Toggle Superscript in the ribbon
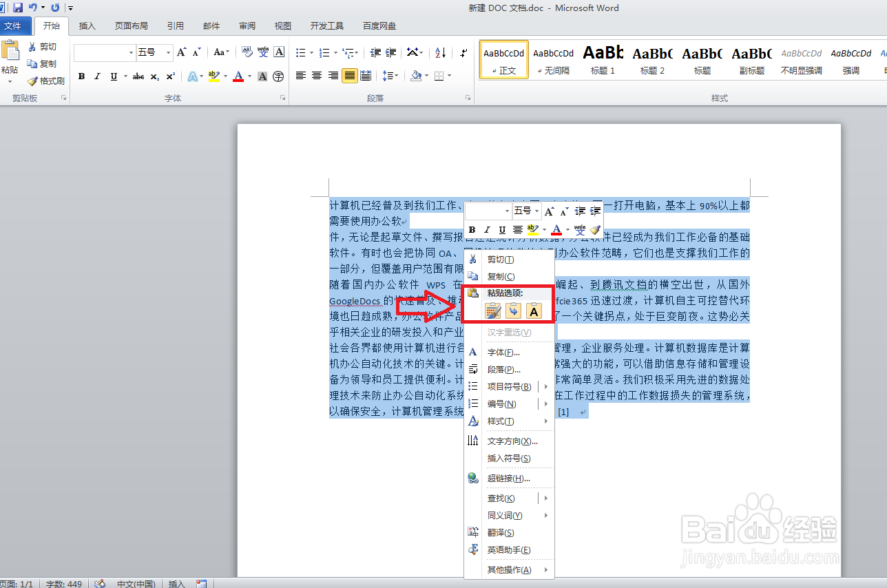The width and height of the screenshot is (887, 588). (170, 76)
